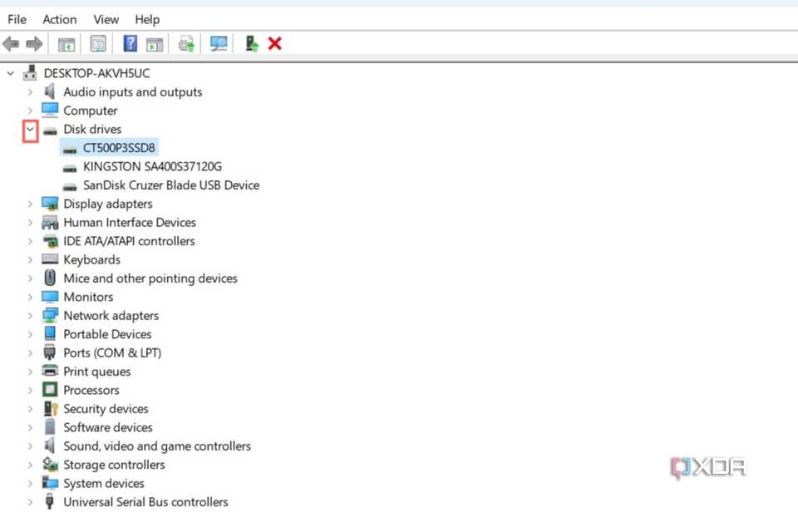
Task: Click the Back arrow toolbar icon
Action: tap(11, 44)
